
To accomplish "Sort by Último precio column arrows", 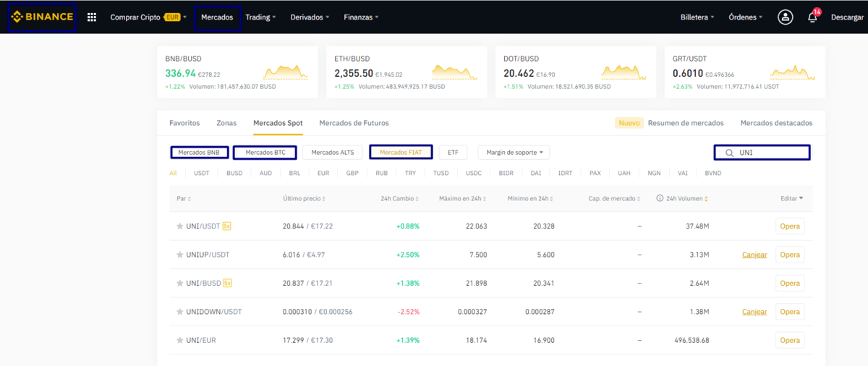I will pos(324,199).
